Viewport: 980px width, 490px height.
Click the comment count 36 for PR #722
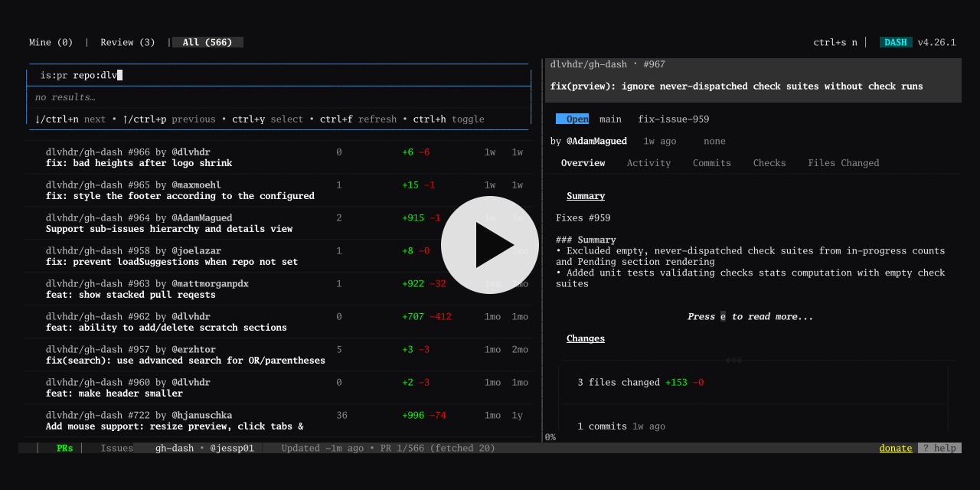tap(341, 415)
